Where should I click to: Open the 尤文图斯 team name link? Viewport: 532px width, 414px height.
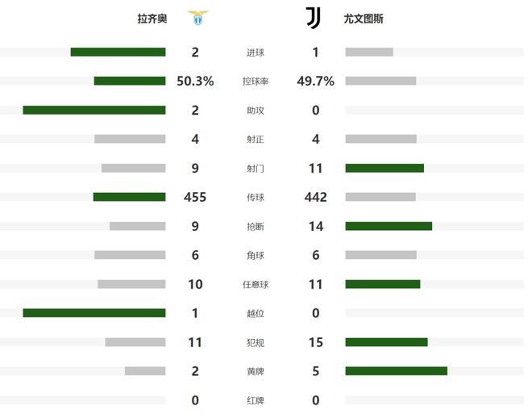(x=364, y=19)
